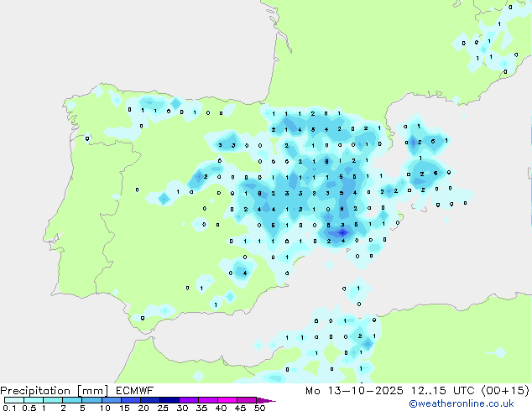
Task: Click the 1–2 mm legend color box
Action: pos(53,400)
